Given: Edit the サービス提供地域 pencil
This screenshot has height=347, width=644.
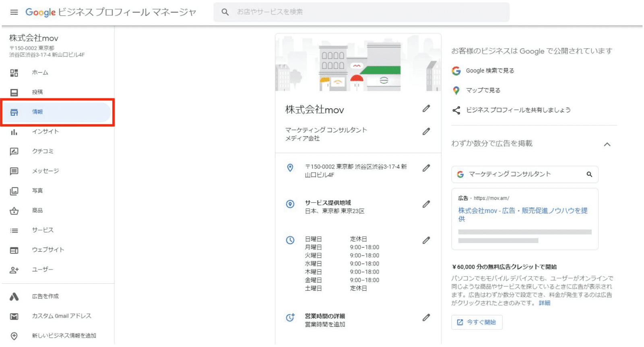Looking at the screenshot, I should click(x=426, y=204).
